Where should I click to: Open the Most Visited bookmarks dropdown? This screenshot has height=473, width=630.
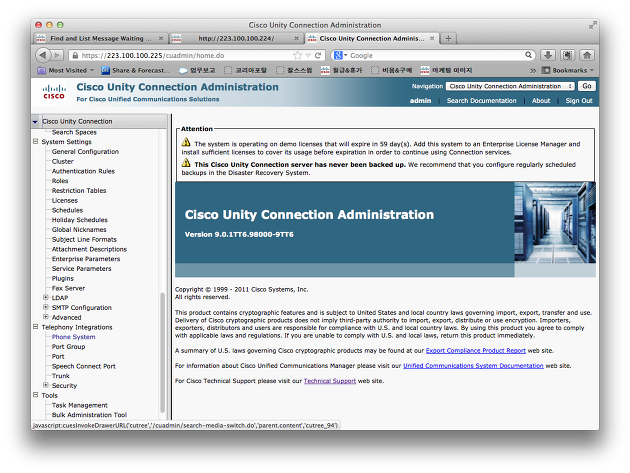[65, 70]
